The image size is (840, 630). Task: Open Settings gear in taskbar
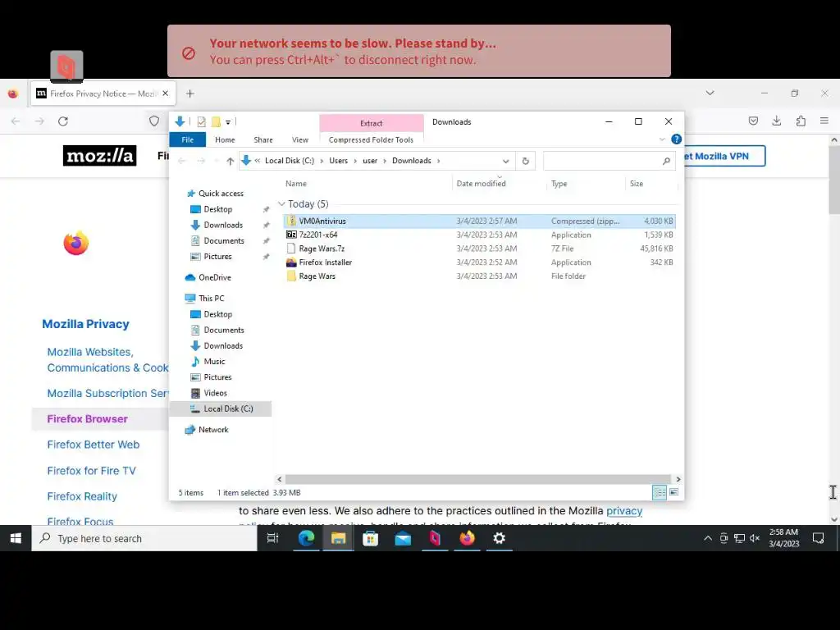(x=499, y=538)
